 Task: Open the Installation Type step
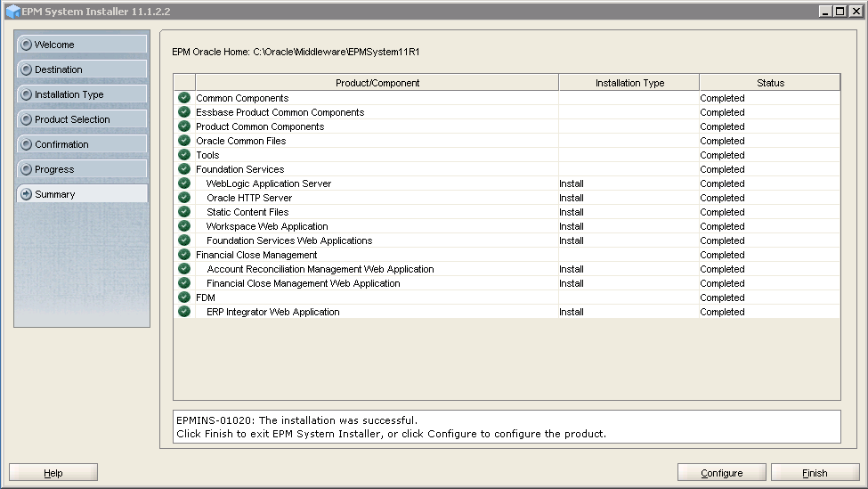click(x=82, y=94)
